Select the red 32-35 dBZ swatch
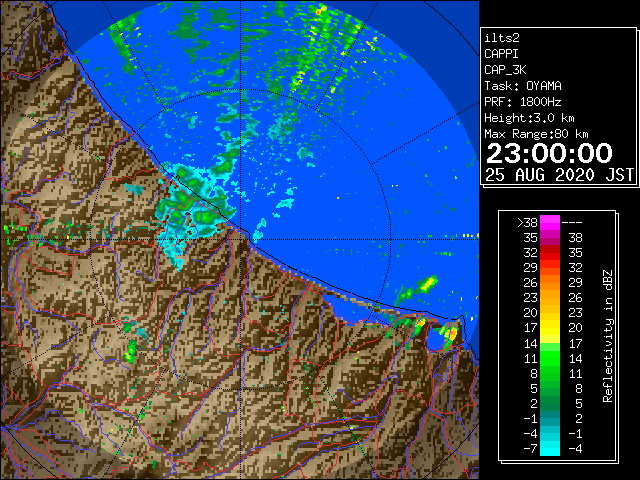 [x=550, y=253]
